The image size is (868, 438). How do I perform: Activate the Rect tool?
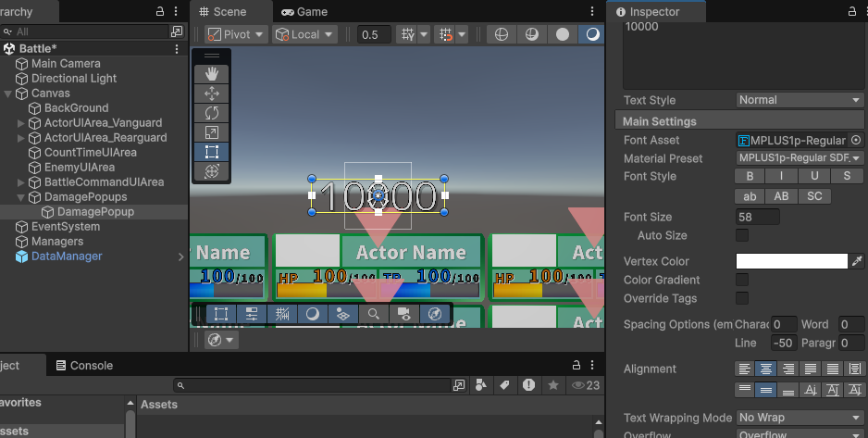[211, 152]
